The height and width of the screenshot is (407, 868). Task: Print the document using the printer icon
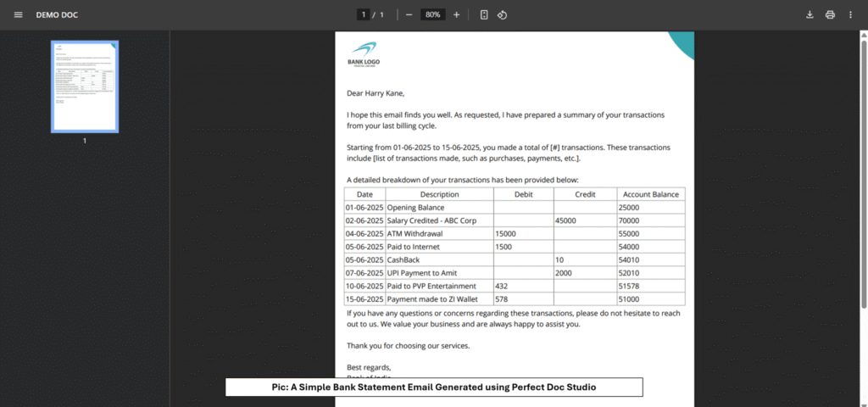[830, 14]
